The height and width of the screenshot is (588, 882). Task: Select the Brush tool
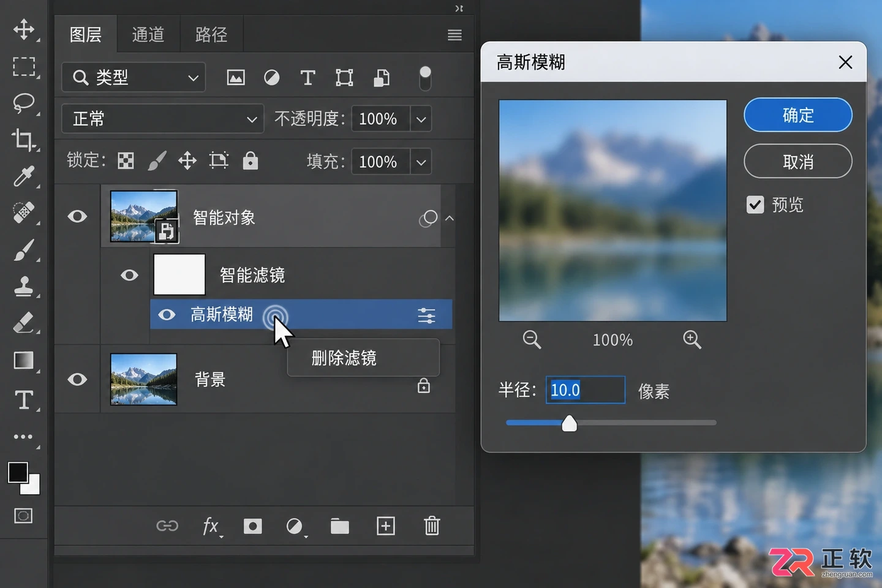24,250
